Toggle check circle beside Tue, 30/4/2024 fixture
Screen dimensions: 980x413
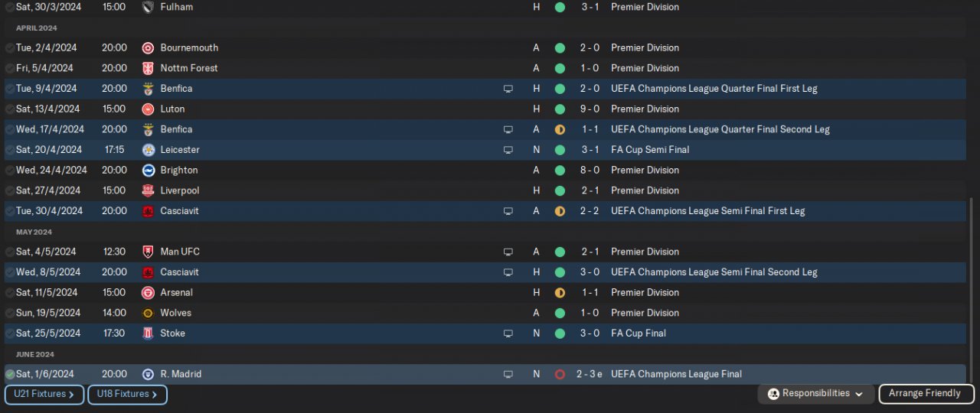click(x=10, y=211)
